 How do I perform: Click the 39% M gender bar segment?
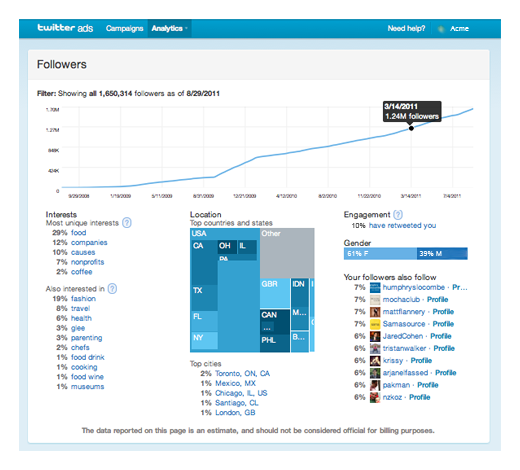tap(442, 254)
